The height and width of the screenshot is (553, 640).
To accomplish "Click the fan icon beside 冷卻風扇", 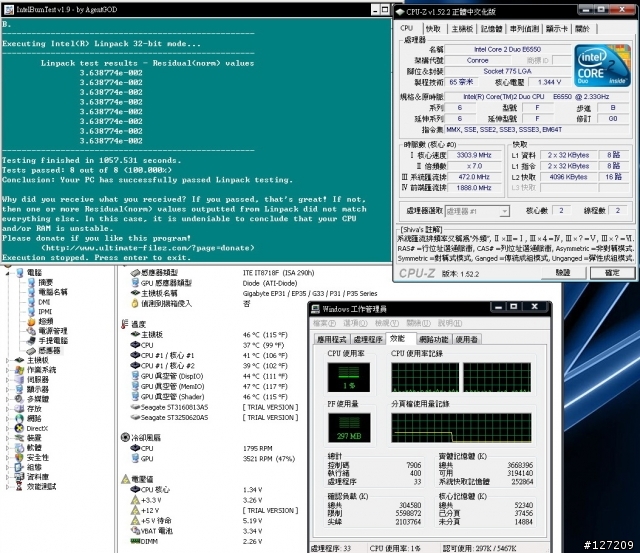I will tap(125, 437).
